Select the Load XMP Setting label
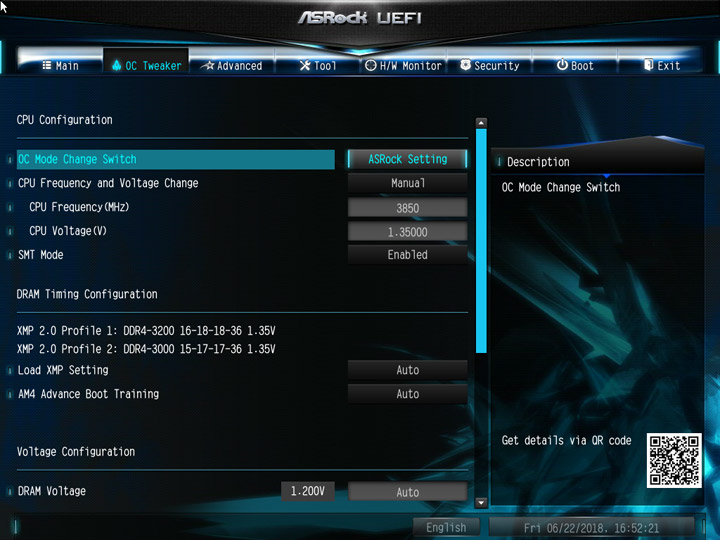 pos(63,370)
